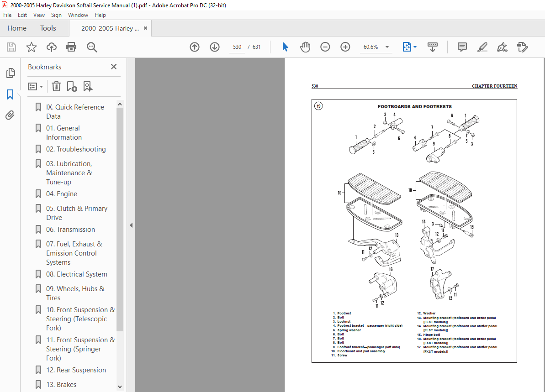Toggle the Bookmarks panel icon
The width and height of the screenshot is (545, 392).
(10, 94)
